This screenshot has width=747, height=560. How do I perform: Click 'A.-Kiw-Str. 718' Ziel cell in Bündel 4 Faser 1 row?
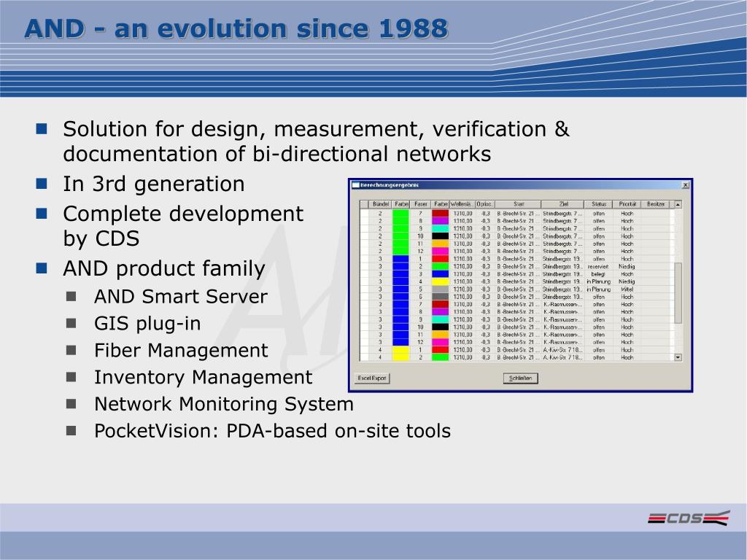coord(563,349)
